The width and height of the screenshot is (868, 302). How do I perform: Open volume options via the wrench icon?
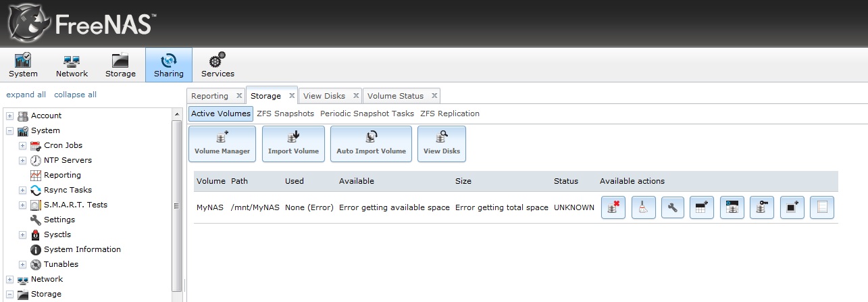(673, 208)
